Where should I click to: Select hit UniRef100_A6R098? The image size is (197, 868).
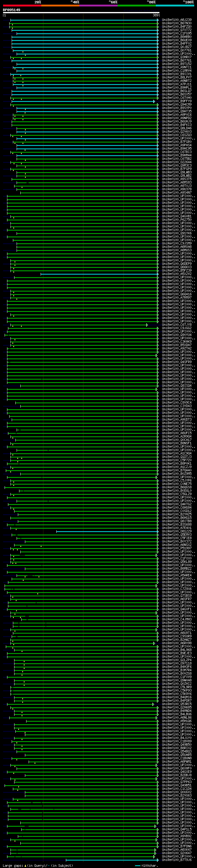[177, 643]
